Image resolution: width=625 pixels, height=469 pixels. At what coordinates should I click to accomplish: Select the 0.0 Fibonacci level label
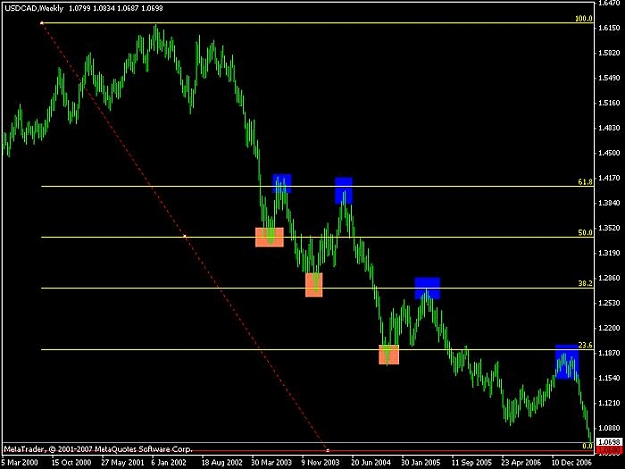tap(587, 446)
